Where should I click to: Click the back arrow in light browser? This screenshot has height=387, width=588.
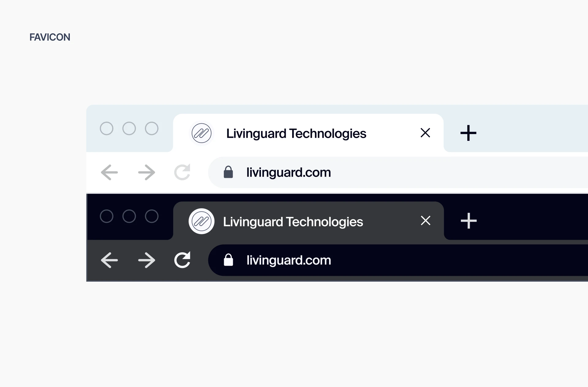[x=109, y=172]
